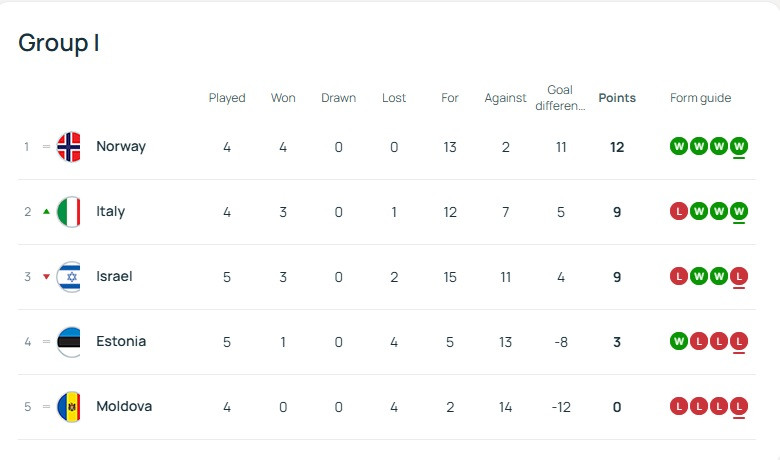
Task: Click Italy's green up-arrow position indicator
Action: coord(46,211)
